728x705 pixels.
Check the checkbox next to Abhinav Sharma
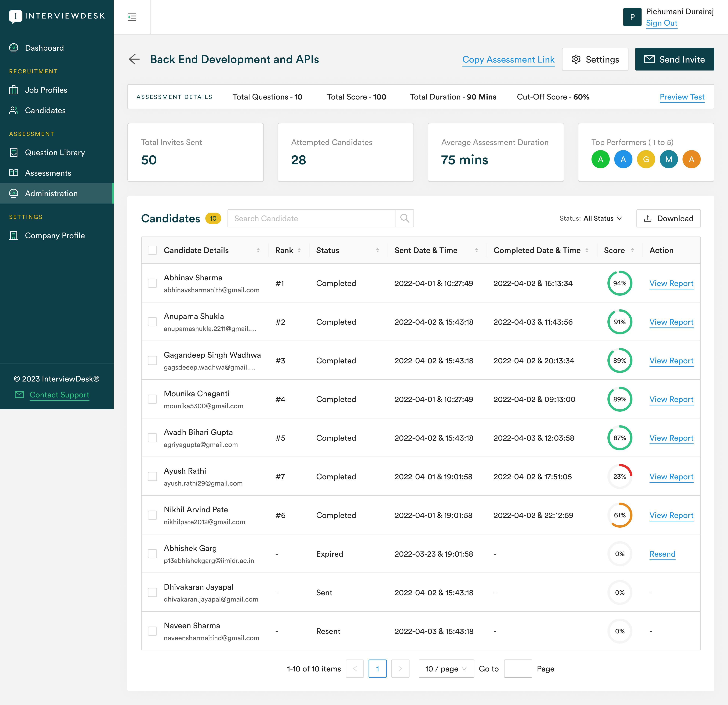click(x=153, y=283)
